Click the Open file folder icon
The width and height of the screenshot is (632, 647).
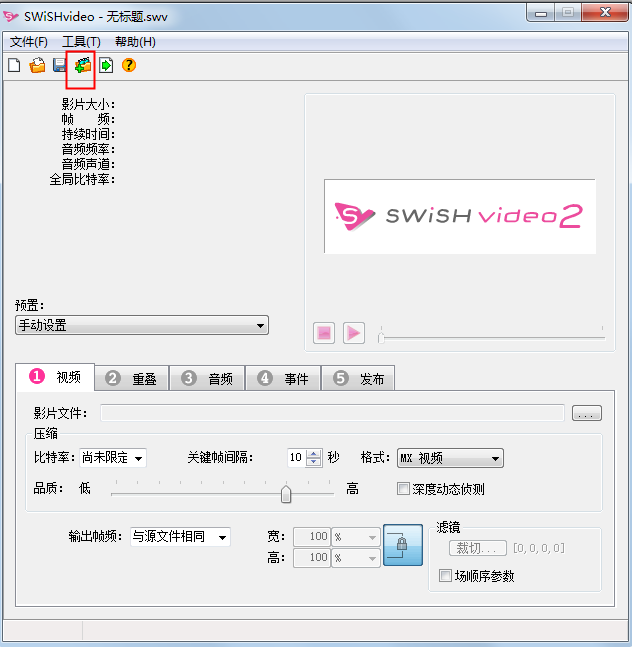click(x=38, y=65)
